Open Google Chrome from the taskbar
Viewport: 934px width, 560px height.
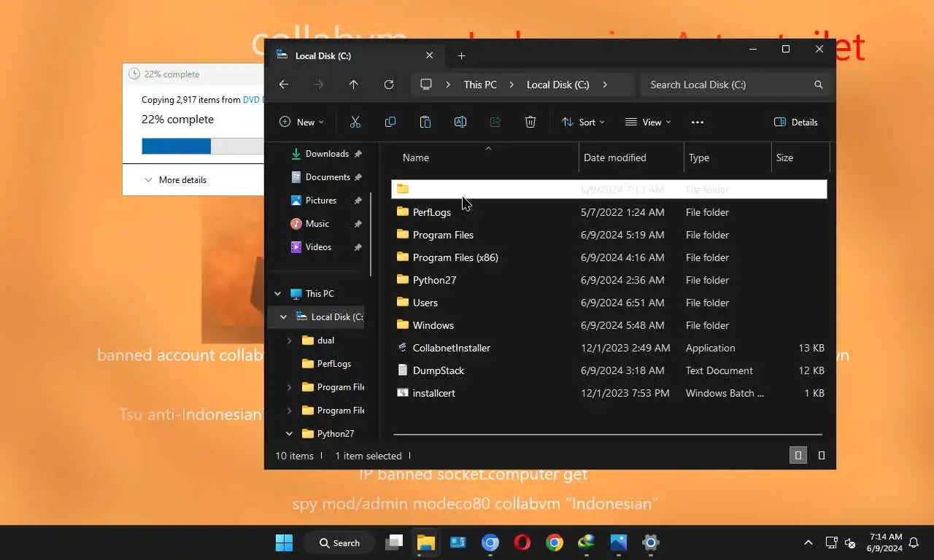(555, 542)
